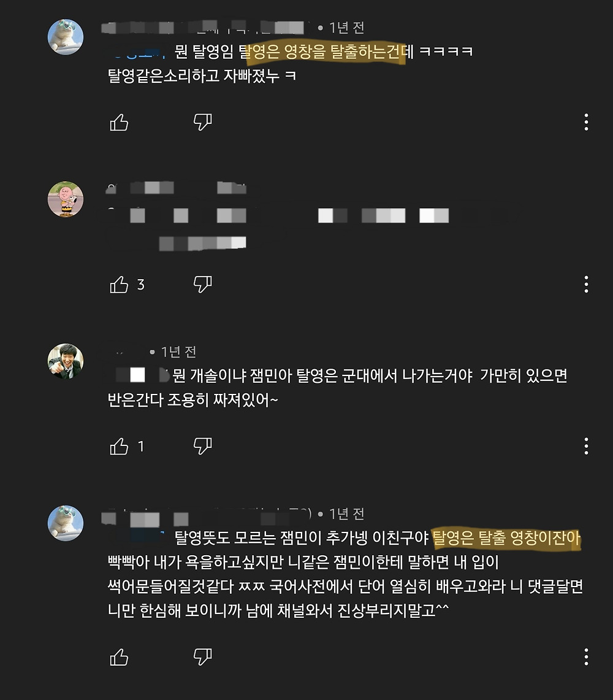Like the comment mentioning 군대에서 나가는거야

pos(119,447)
